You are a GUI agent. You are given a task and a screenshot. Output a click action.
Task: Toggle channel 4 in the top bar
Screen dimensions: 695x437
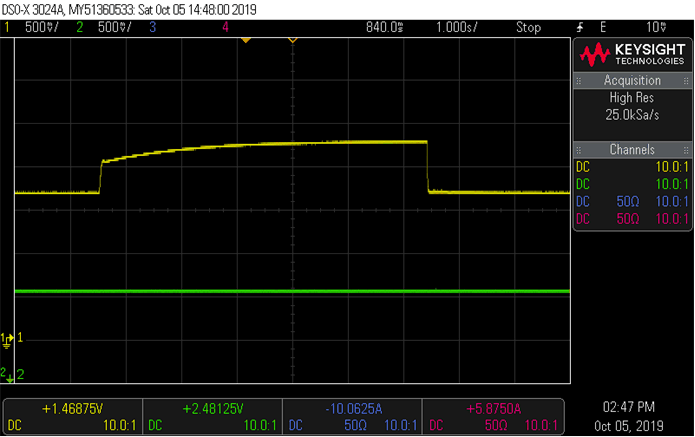coord(225,27)
